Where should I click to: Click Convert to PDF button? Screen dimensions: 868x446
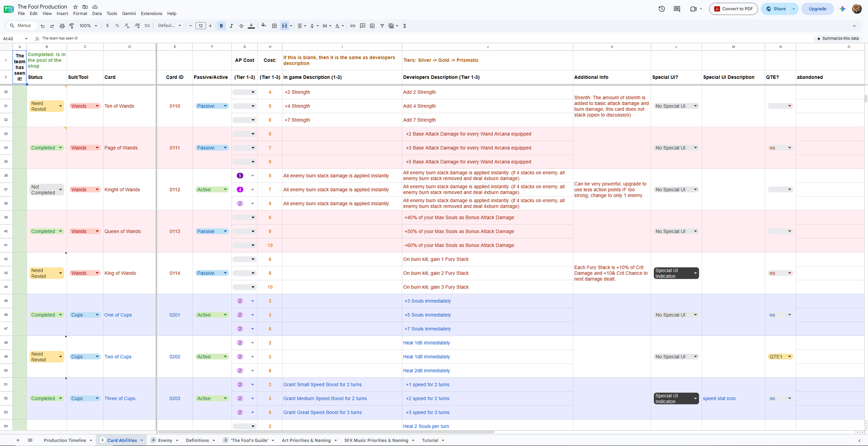point(733,9)
